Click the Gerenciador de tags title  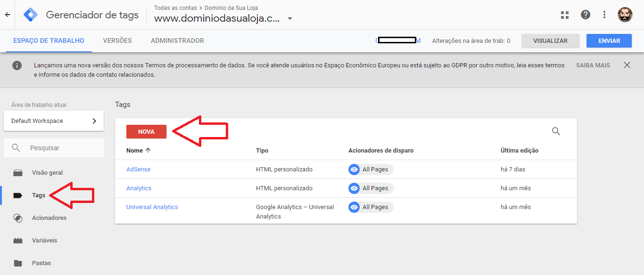(92, 15)
